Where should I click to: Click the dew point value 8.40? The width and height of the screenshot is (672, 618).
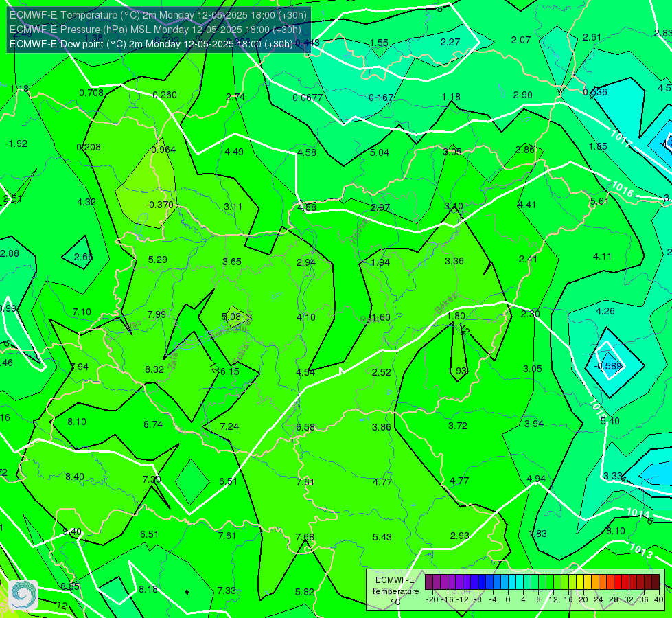[75, 477]
